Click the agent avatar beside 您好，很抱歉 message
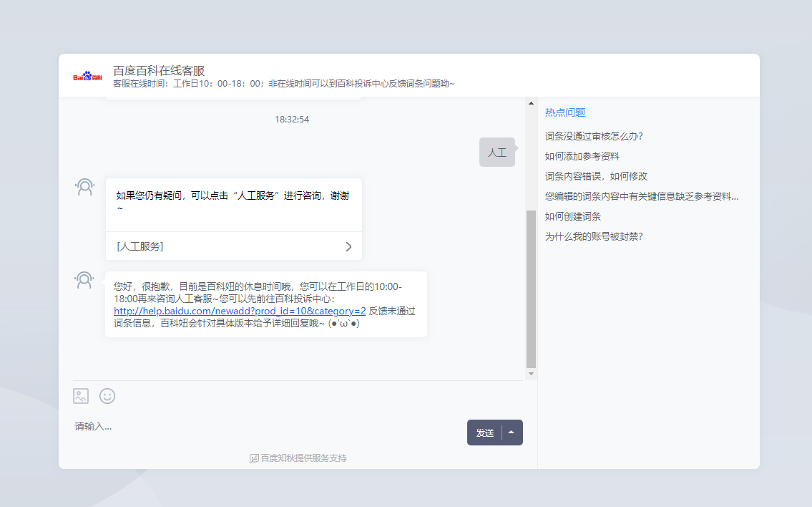Viewport: 812px width, 507px height. point(84,281)
